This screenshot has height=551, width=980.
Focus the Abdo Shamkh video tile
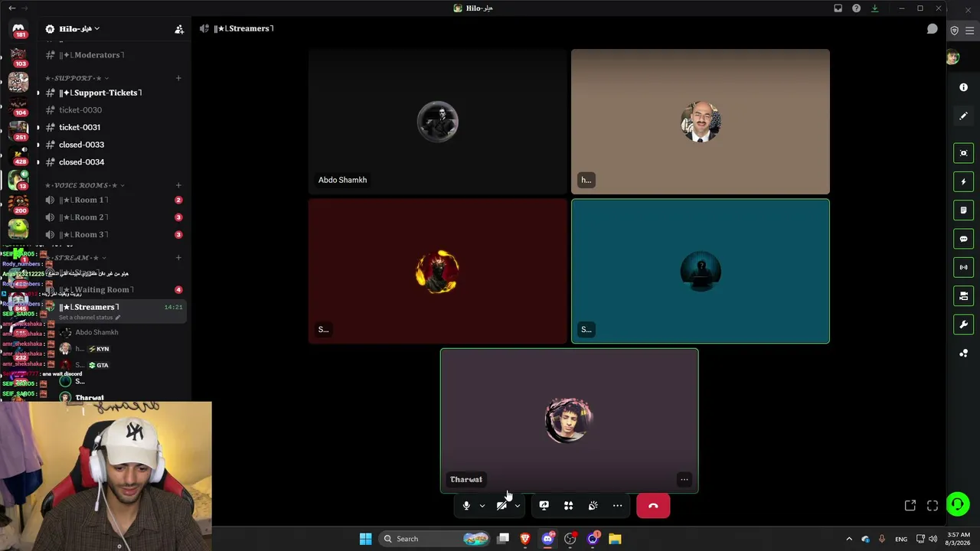pyautogui.click(x=437, y=122)
